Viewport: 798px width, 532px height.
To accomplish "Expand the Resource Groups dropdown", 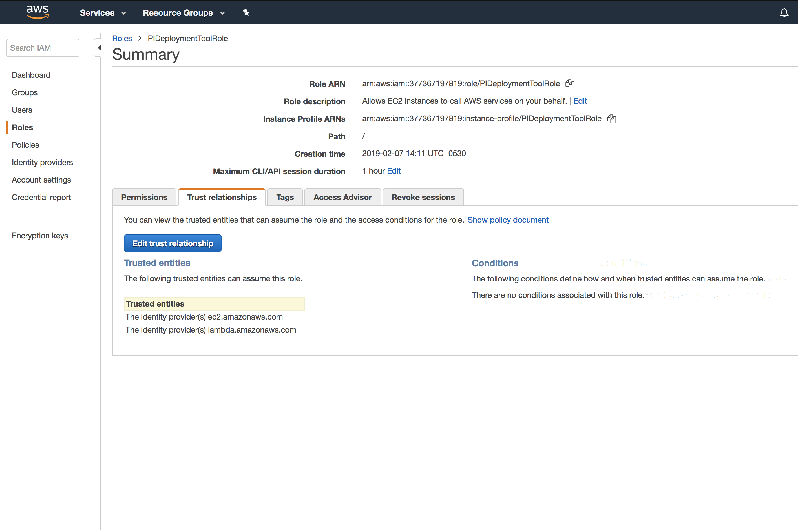I will pyautogui.click(x=184, y=13).
